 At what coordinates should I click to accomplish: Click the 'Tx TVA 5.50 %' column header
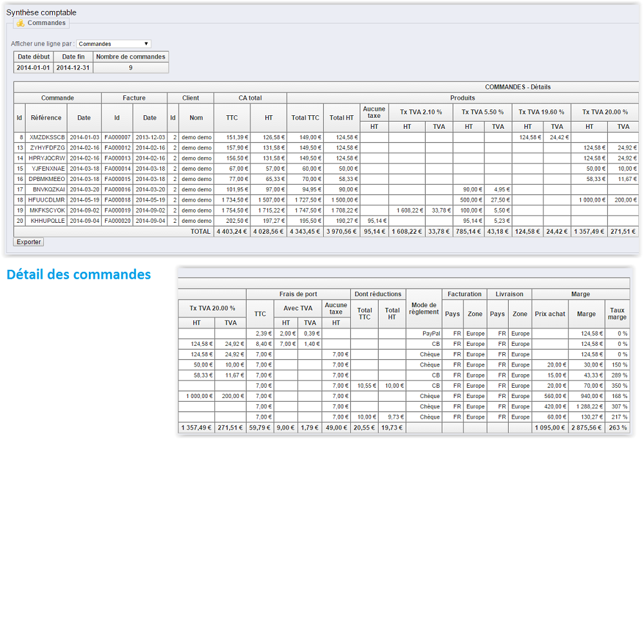pyautogui.click(x=483, y=112)
